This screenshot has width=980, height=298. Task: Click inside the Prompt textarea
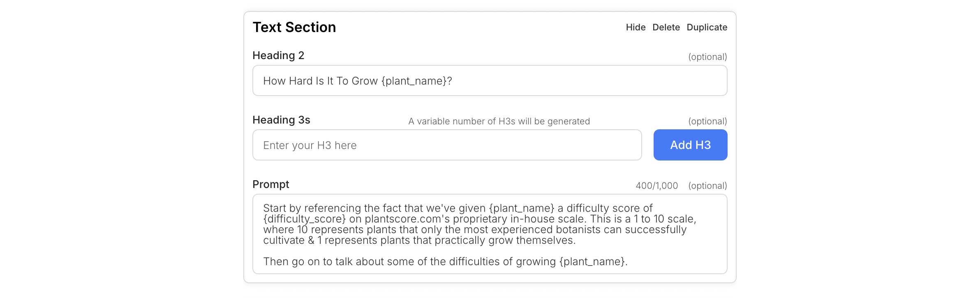pos(490,234)
